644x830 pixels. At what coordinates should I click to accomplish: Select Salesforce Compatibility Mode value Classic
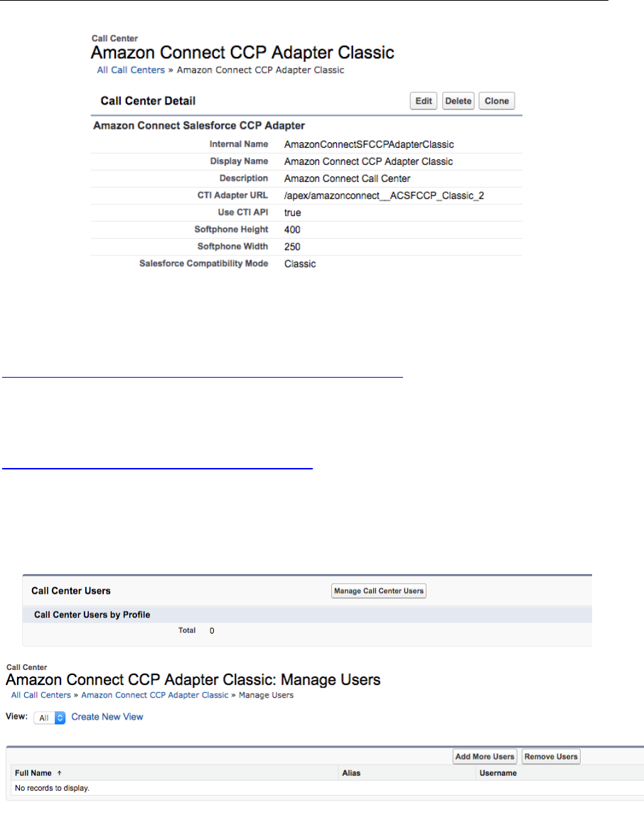click(x=300, y=264)
